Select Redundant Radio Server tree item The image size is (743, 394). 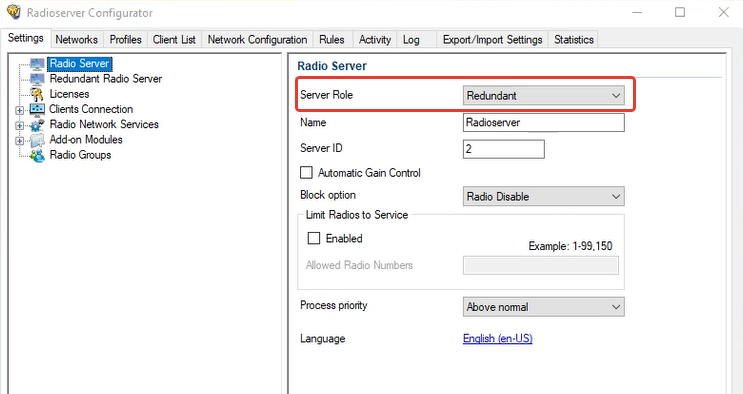(106, 79)
